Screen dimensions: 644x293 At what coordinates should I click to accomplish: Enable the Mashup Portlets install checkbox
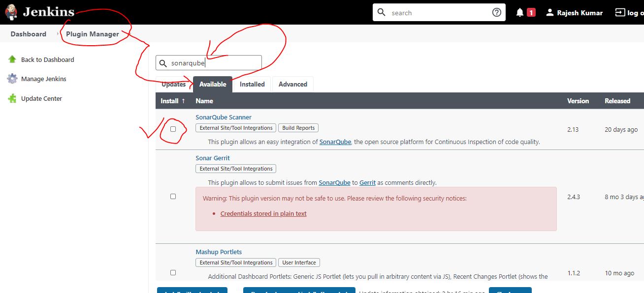tap(173, 272)
